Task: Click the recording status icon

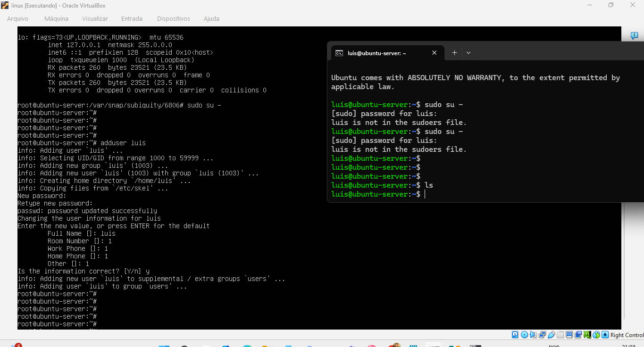Action: click(578, 335)
